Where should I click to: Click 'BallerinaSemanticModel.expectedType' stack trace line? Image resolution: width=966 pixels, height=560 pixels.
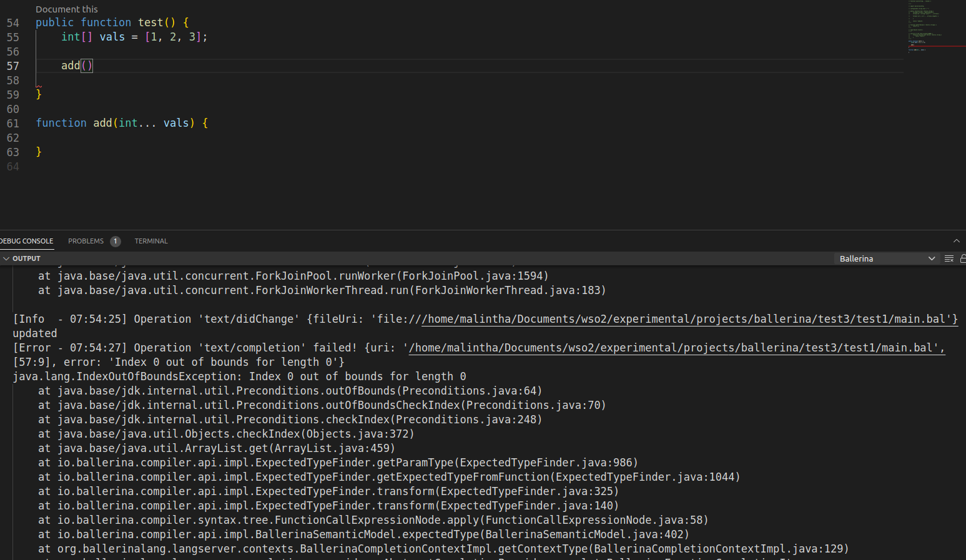363,534
